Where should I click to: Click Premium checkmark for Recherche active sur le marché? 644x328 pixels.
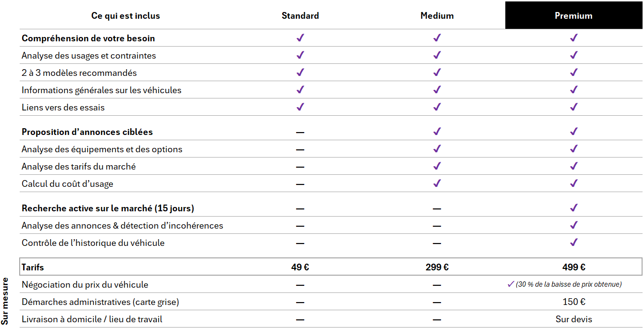point(573,208)
